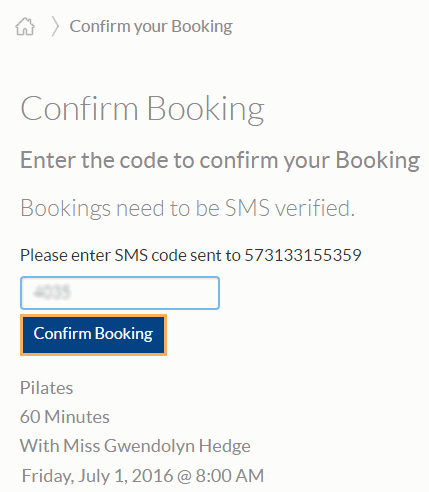The width and height of the screenshot is (429, 492).
Task: Click the '@' symbol in the appointment line
Action: click(184, 476)
